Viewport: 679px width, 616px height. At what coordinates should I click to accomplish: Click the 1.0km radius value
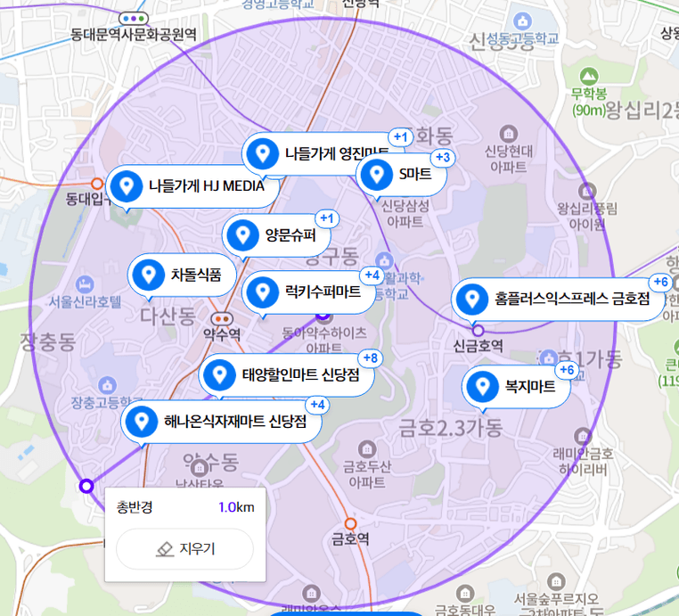(x=236, y=507)
